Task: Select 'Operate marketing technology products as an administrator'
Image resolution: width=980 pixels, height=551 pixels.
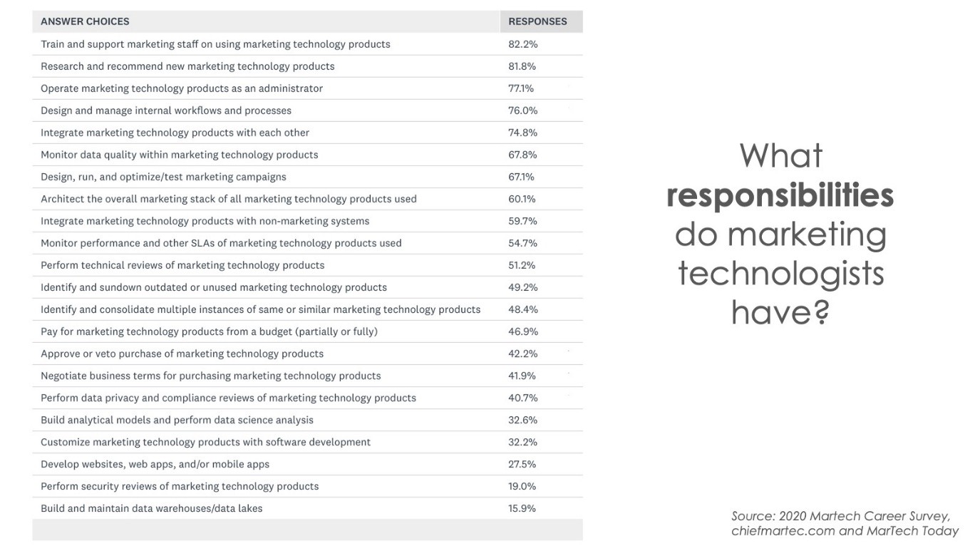Action: (182, 88)
